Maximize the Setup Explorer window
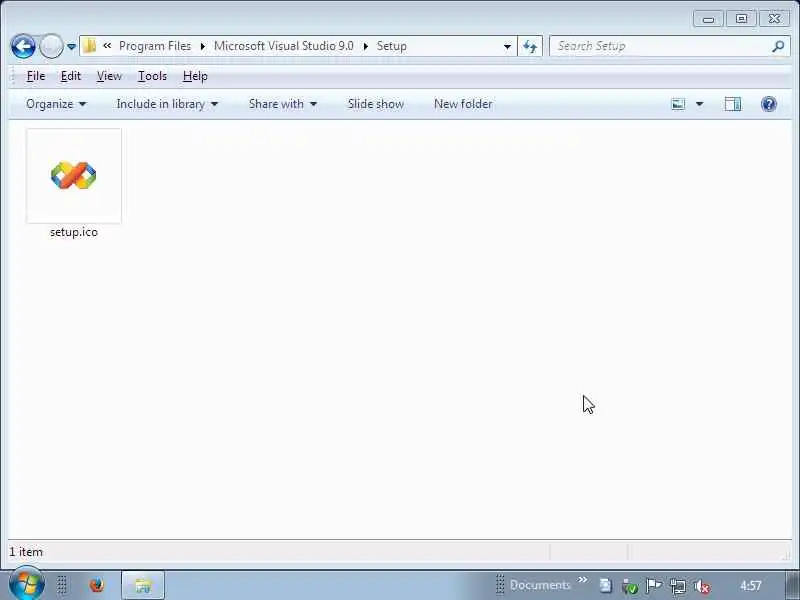The image size is (800, 600). tap(741, 19)
